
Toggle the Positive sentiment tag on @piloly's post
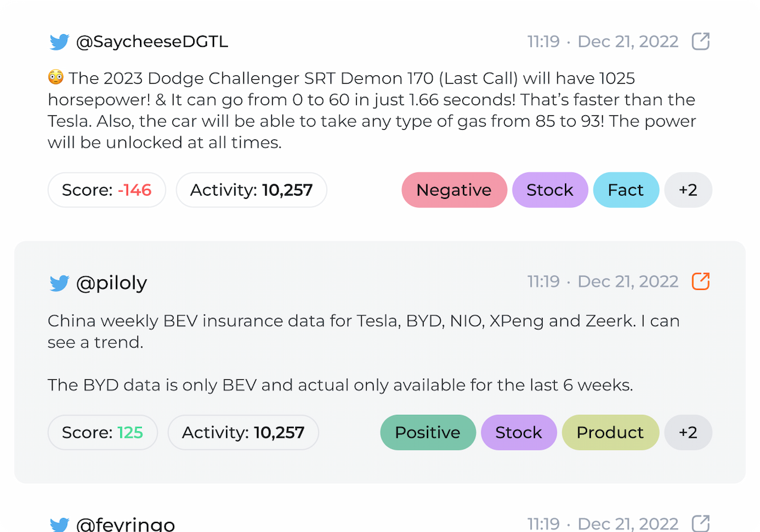[x=427, y=432]
